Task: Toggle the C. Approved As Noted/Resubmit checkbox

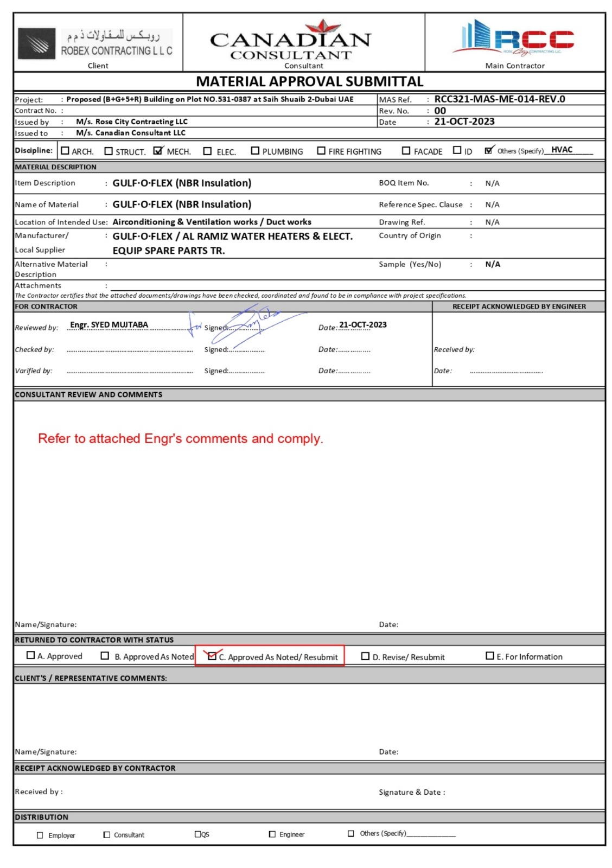Action: (213, 656)
